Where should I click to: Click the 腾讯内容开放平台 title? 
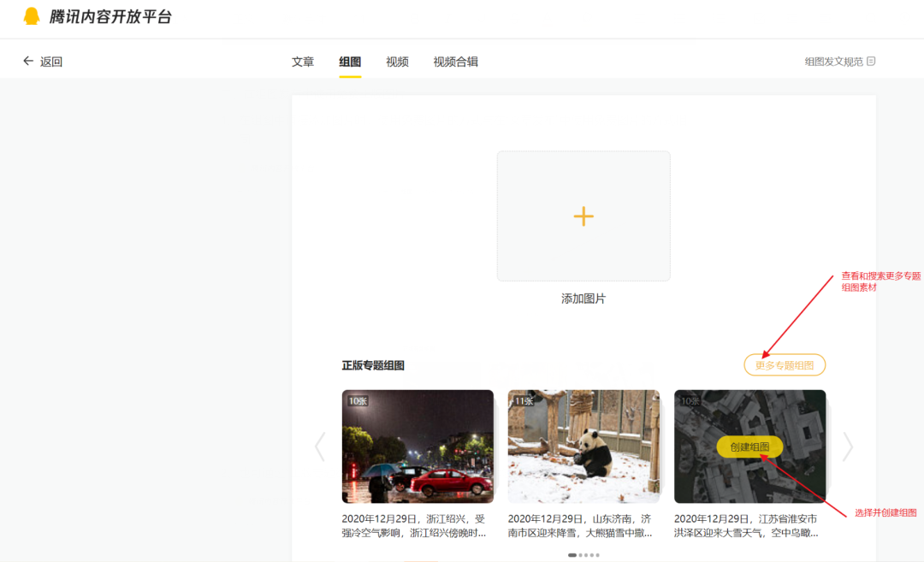coord(110,16)
